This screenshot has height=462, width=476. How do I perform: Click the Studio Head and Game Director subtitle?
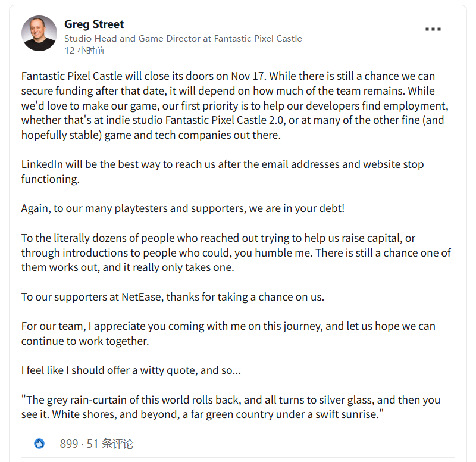click(183, 39)
